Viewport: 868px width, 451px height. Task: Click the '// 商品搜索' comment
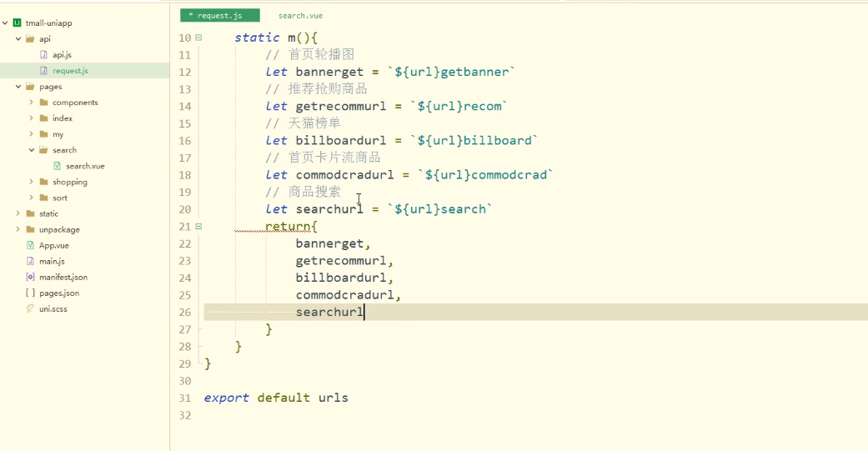304,192
